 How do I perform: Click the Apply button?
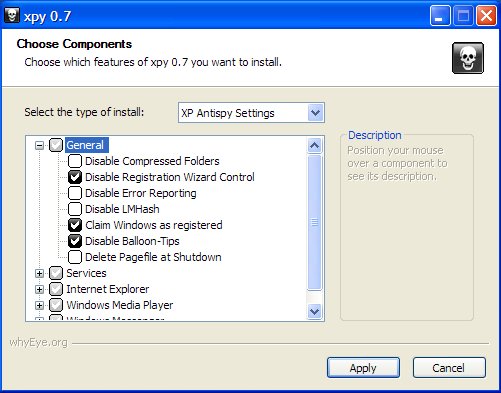pos(363,368)
